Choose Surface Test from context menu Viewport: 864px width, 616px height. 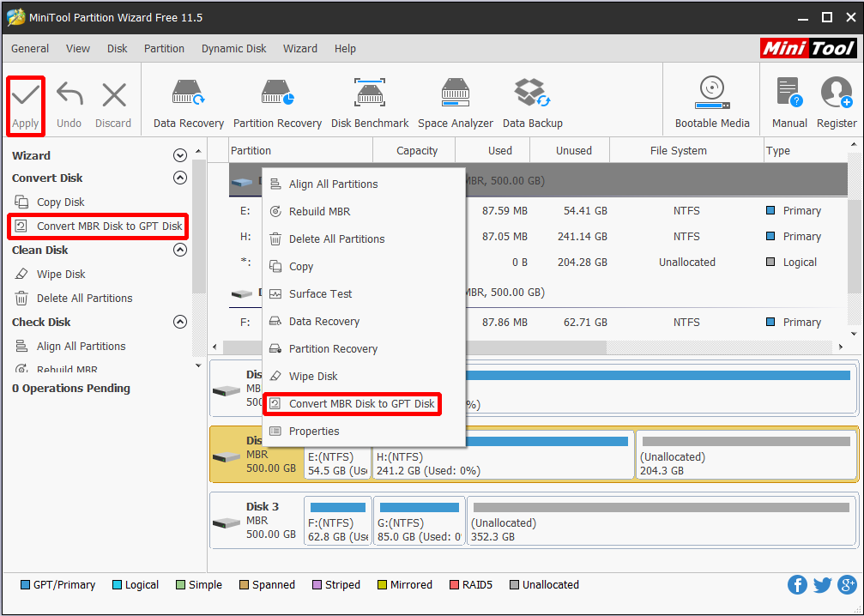pyautogui.click(x=364, y=293)
